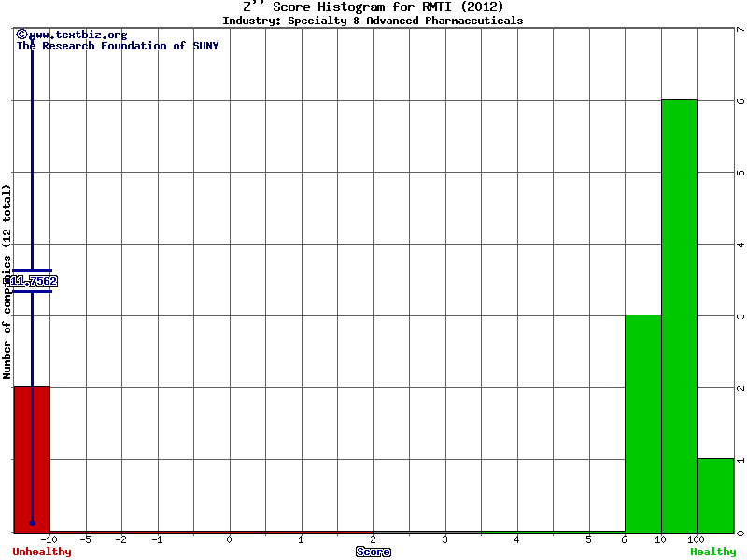Click the x-axis tick label '6'

click(625, 539)
